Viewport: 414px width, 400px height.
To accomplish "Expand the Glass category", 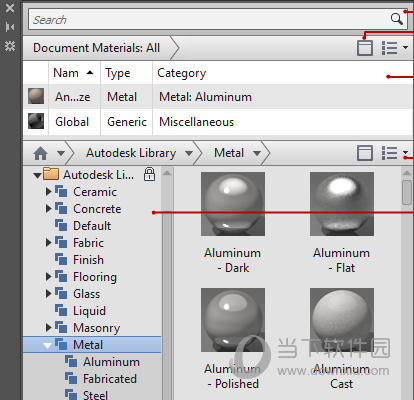I will pos(49,293).
